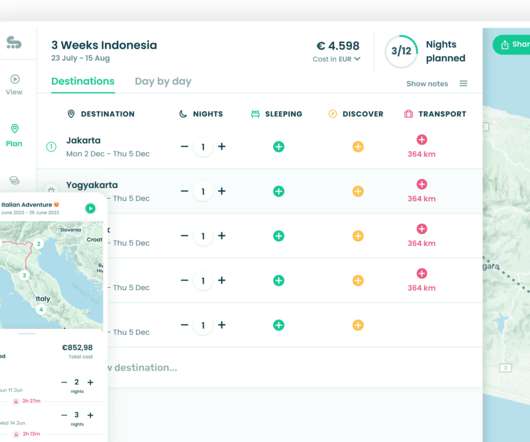The image size is (530, 442).
Task: Click the 3/12 nights planned progress circle
Action: 401,51
